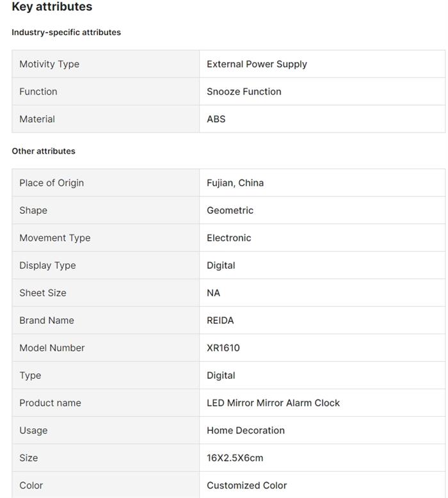Select the 16X2.5X6cm size value

[235, 458]
